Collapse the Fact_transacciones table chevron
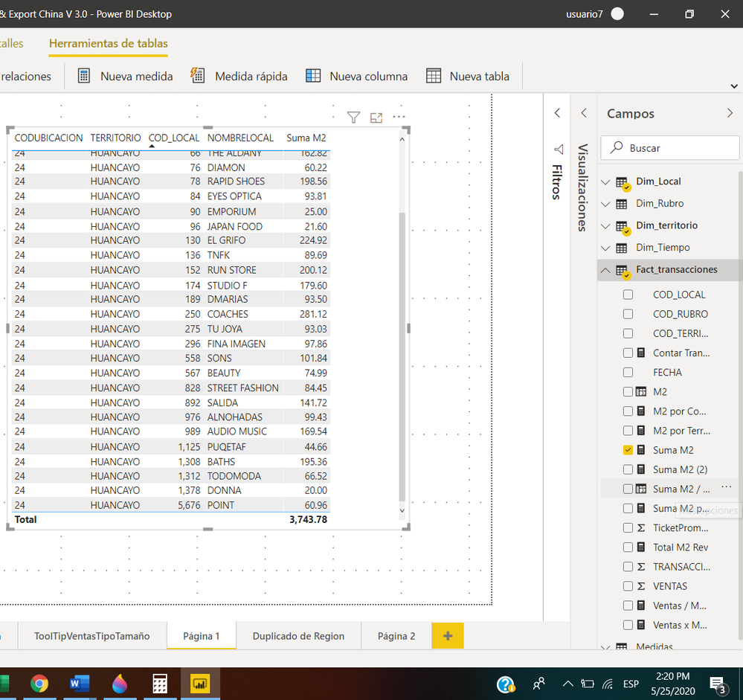743x700 pixels. click(605, 270)
